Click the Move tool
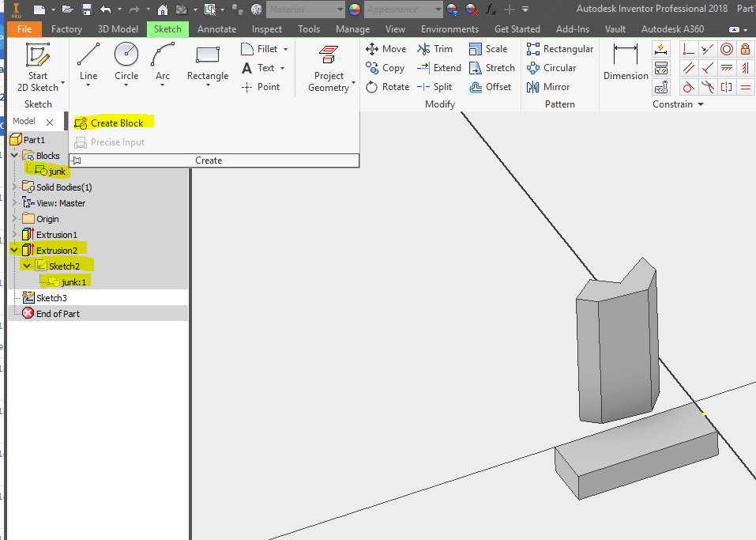 (386, 49)
